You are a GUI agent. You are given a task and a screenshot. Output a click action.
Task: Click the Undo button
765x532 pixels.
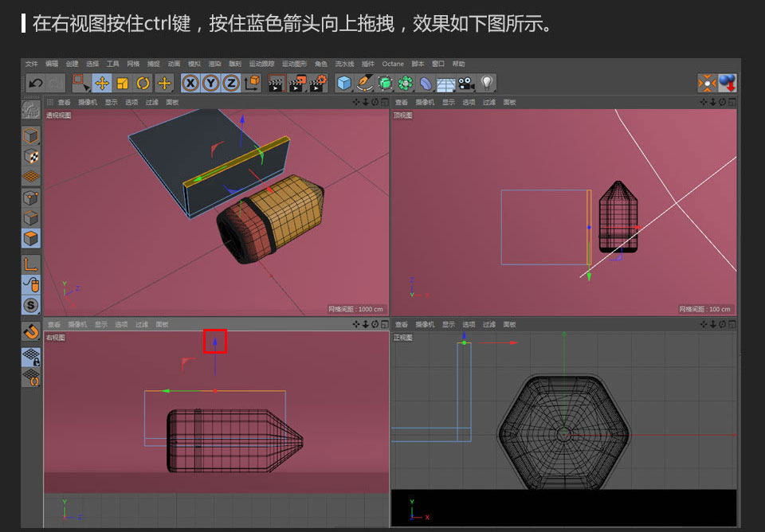pyautogui.click(x=36, y=83)
